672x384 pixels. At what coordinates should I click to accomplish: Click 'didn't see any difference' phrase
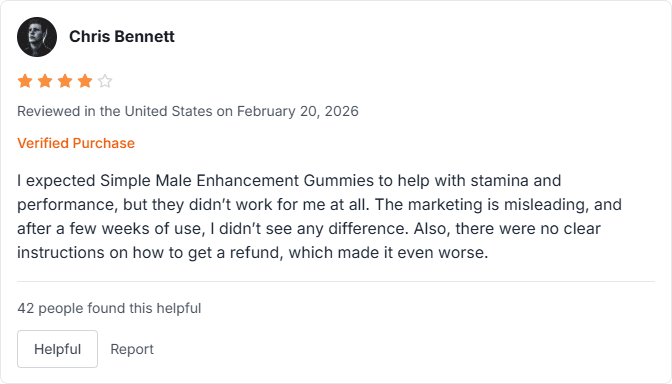312,229
